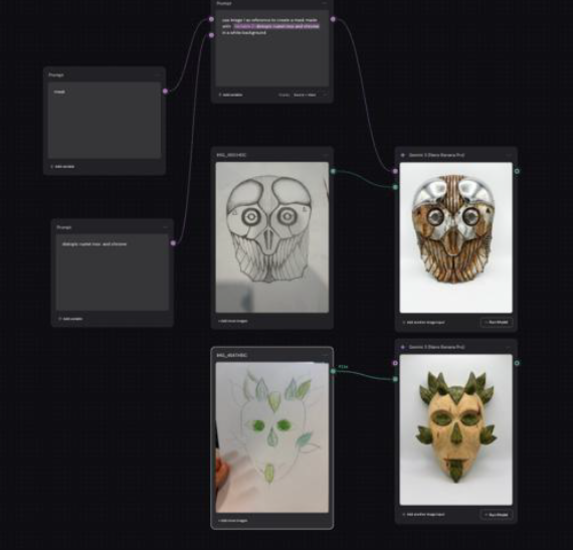This screenshot has height=550, width=573.
Task: Open the three-dot menu of the leaf mask Gemini node
Action: pyautogui.click(x=509, y=347)
